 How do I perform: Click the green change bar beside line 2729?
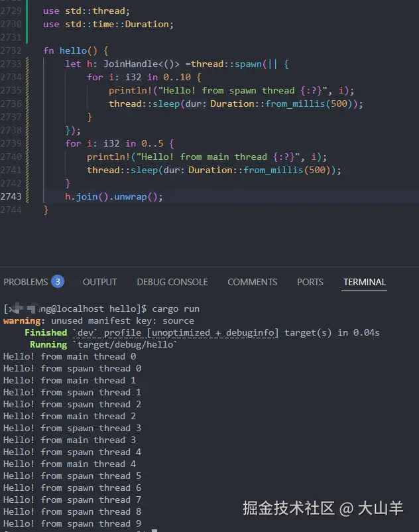coord(27,11)
